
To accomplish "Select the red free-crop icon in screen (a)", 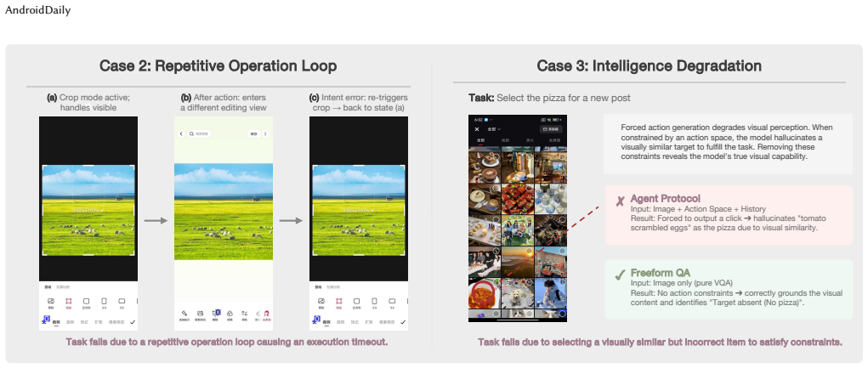I will coord(69,301).
